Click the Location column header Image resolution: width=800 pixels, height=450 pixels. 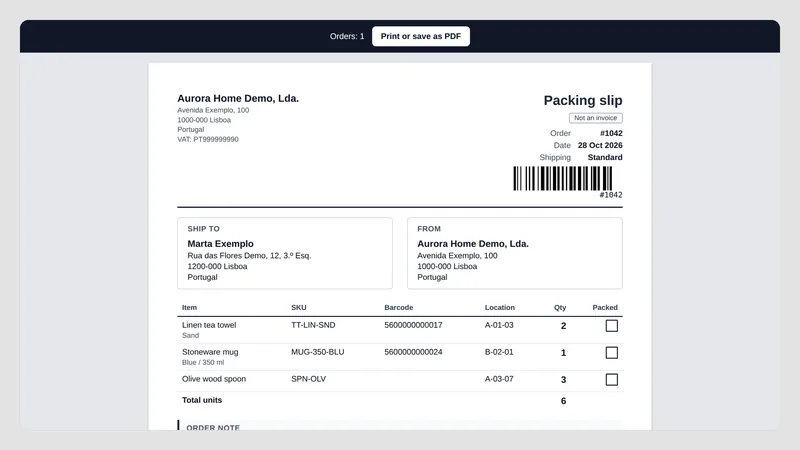499,308
